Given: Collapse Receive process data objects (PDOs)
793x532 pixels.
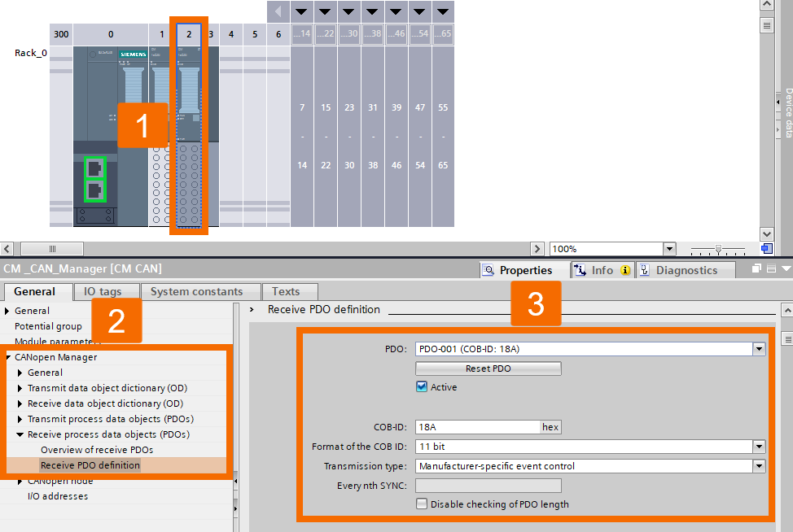Looking at the screenshot, I should [20, 434].
